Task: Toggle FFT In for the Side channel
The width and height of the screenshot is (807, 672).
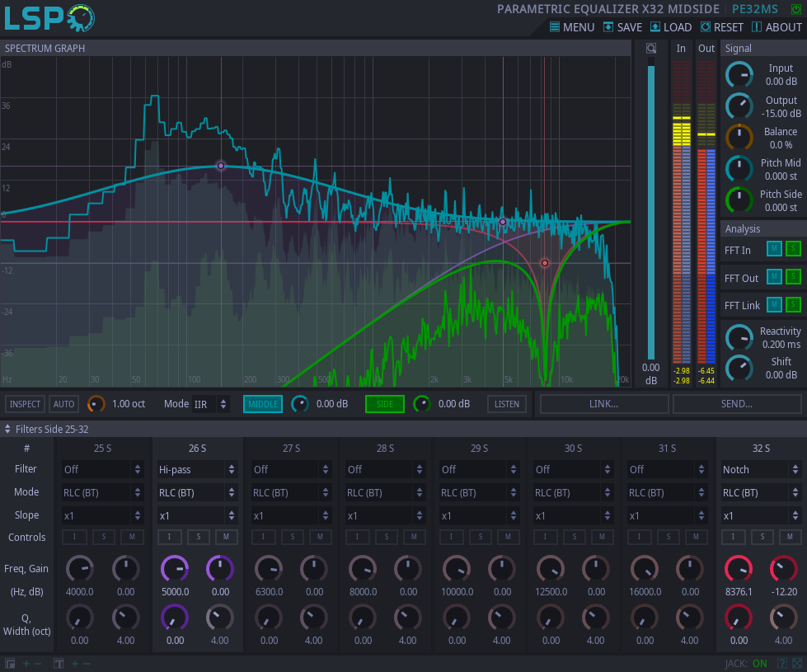Action: click(x=793, y=249)
